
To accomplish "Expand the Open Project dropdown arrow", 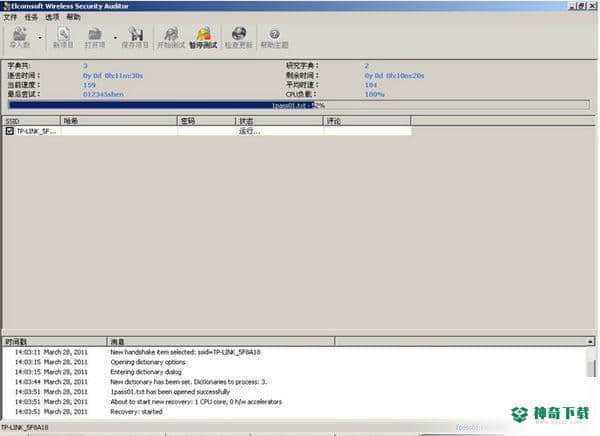I will (x=115, y=38).
